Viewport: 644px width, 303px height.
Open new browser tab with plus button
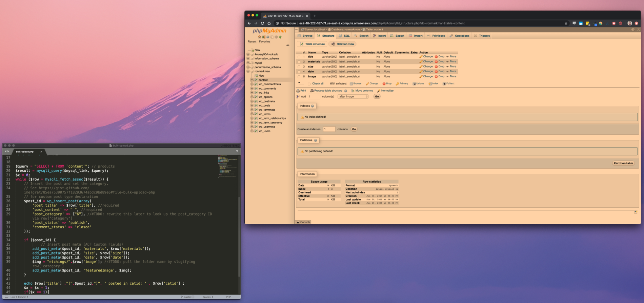tap(315, 16)
